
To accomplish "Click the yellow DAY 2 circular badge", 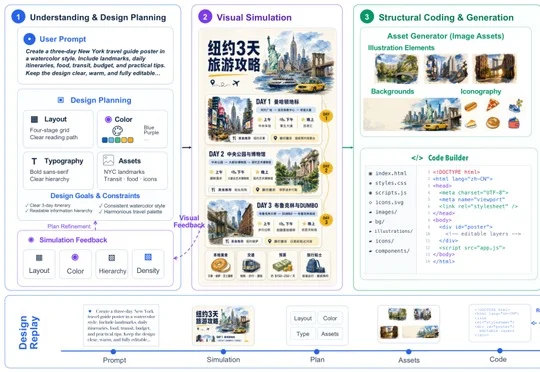I will point(326,168).
